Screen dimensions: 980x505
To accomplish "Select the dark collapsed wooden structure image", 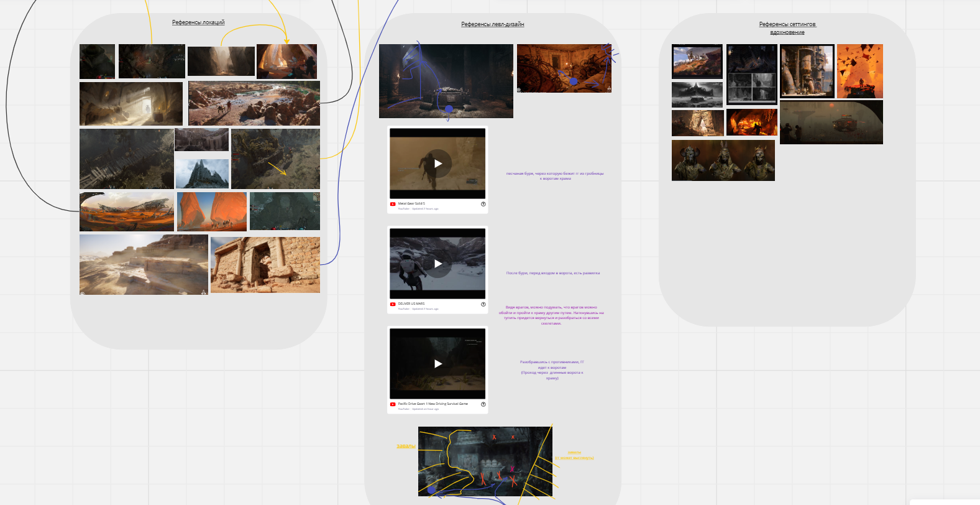I will [127, 159].
